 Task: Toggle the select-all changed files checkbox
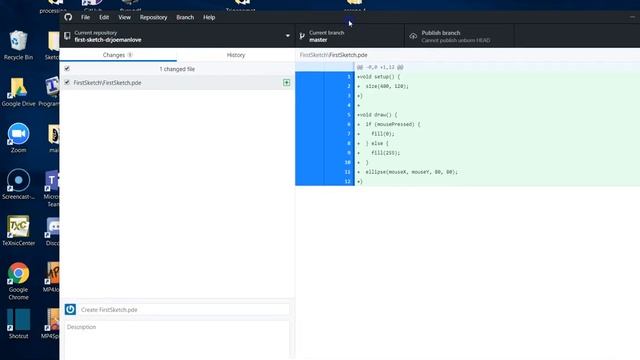pos(67,69)
